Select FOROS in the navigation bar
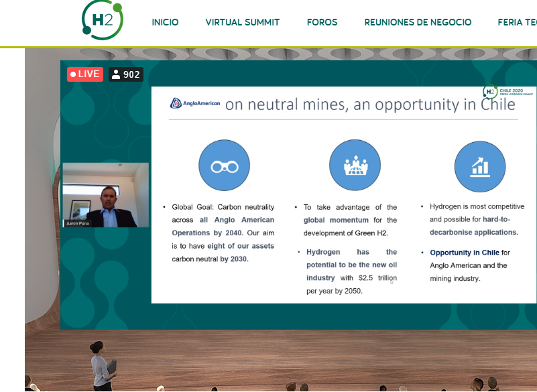Screen dimensions: 537x392 point(322,22)
